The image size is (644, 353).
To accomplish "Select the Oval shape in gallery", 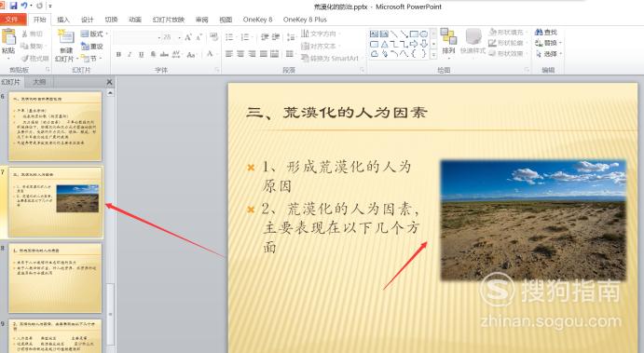I will pos(424,34).
